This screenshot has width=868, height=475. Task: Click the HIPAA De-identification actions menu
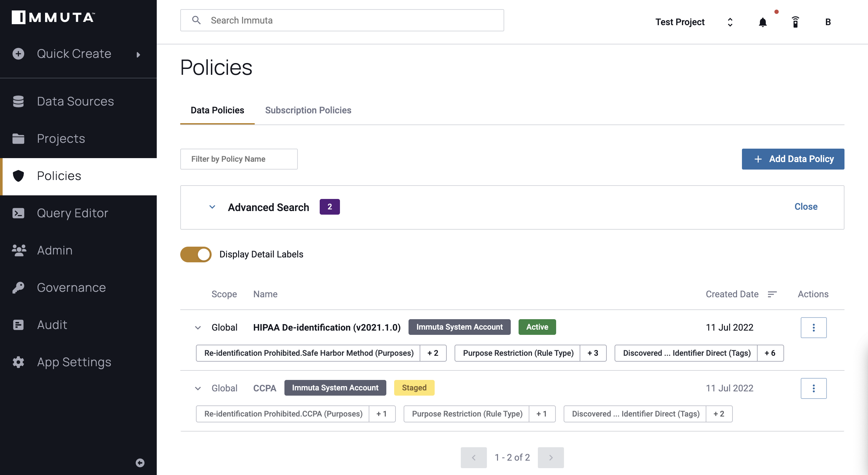point(814,327)
